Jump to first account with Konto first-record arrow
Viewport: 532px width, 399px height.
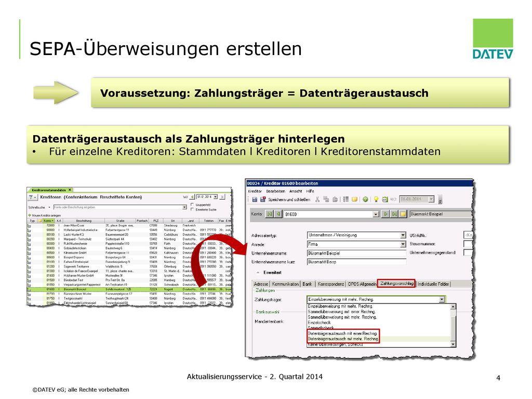[x=270, y=214]
